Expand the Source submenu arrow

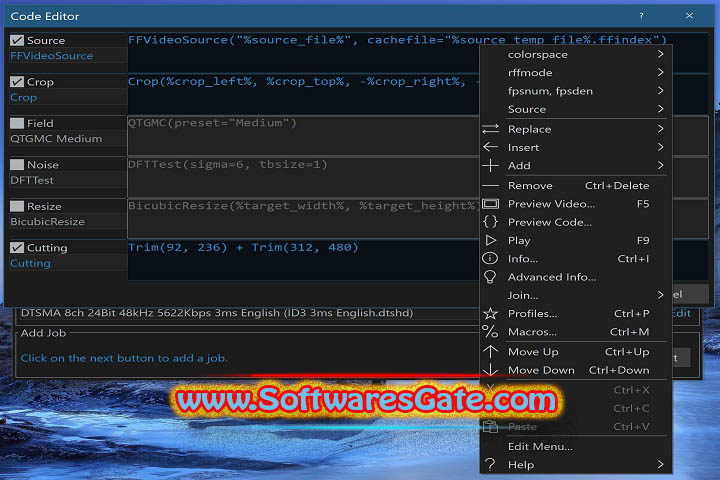(660, 109)
